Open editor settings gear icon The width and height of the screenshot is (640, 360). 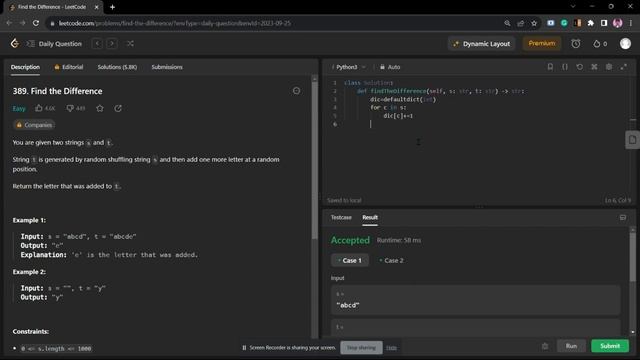click(x=609, y=67)
